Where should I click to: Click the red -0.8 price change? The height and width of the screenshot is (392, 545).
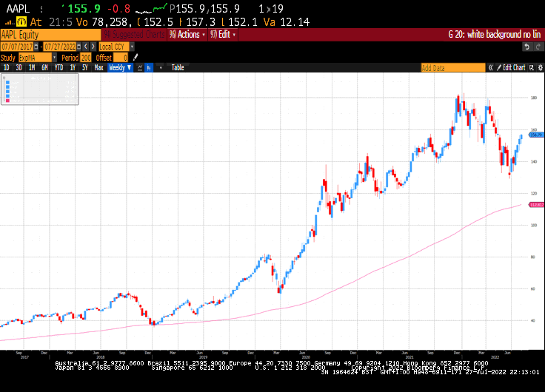coord(121,9)
